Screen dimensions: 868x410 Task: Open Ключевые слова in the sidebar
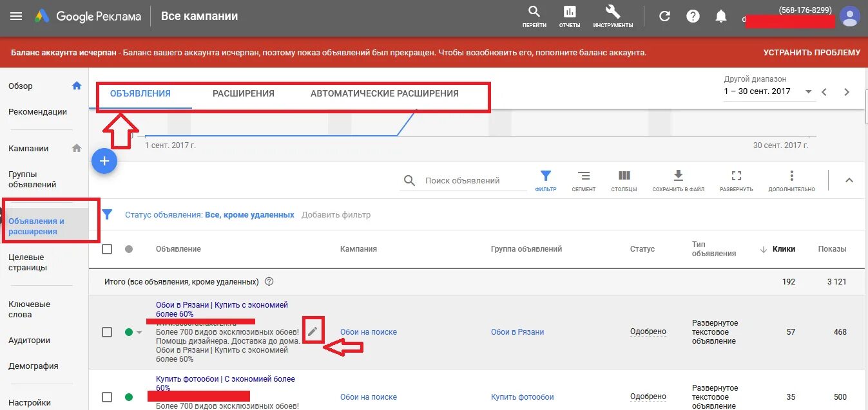pos(29,309)
